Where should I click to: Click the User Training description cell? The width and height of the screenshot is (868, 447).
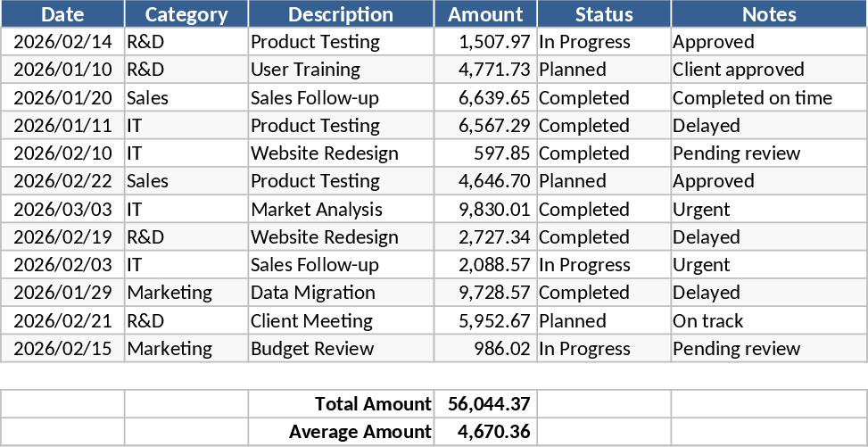coord(341,70)
